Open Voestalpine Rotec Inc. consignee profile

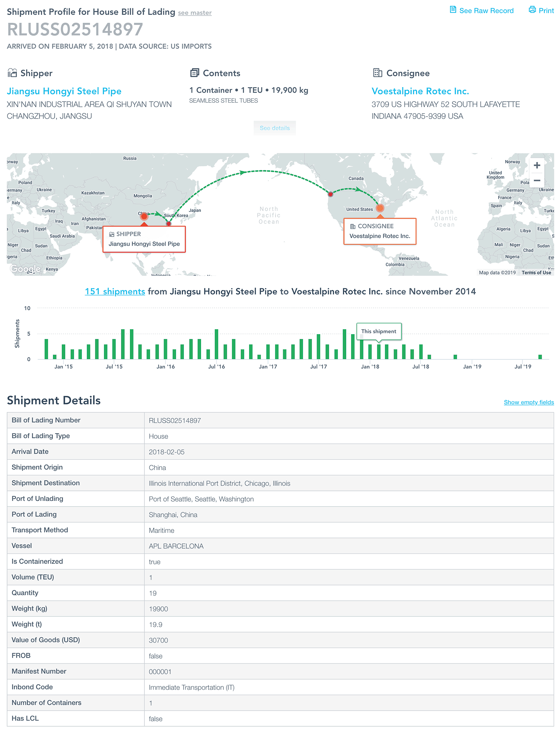click(420, 91)
